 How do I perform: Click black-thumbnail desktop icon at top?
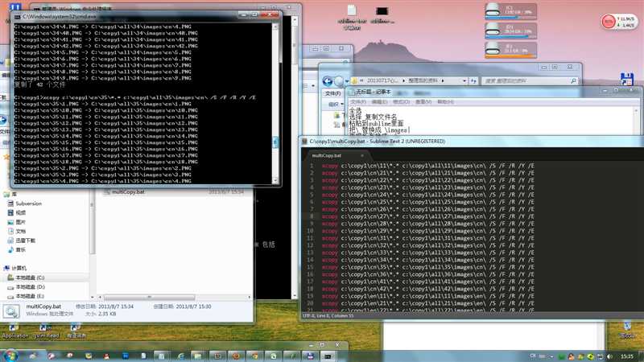point(382,14)
